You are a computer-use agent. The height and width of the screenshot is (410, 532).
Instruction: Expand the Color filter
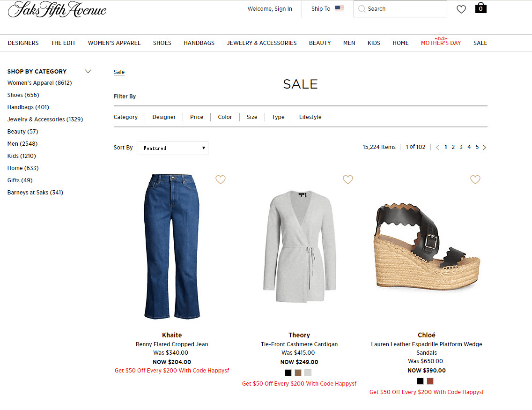tap(225, 117)
